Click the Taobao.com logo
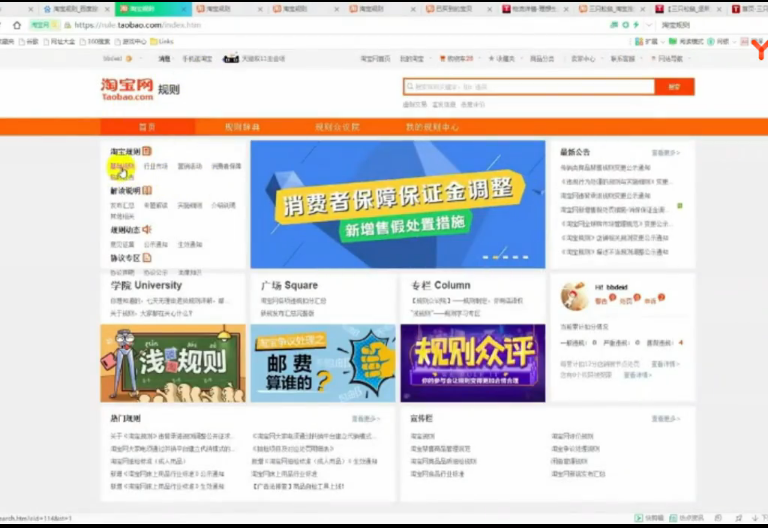 [127, 89]
